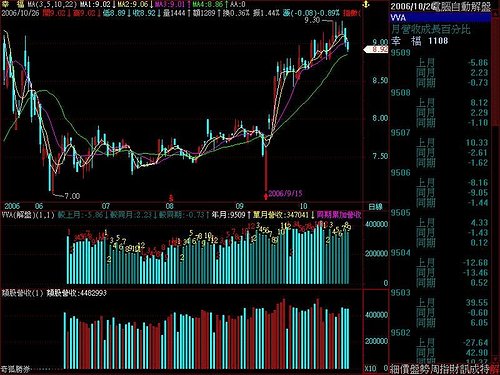The height and width of the screenshot is (375, 500).
Task: Click the 日線 period selector label
Action: [x=375, y=207]
